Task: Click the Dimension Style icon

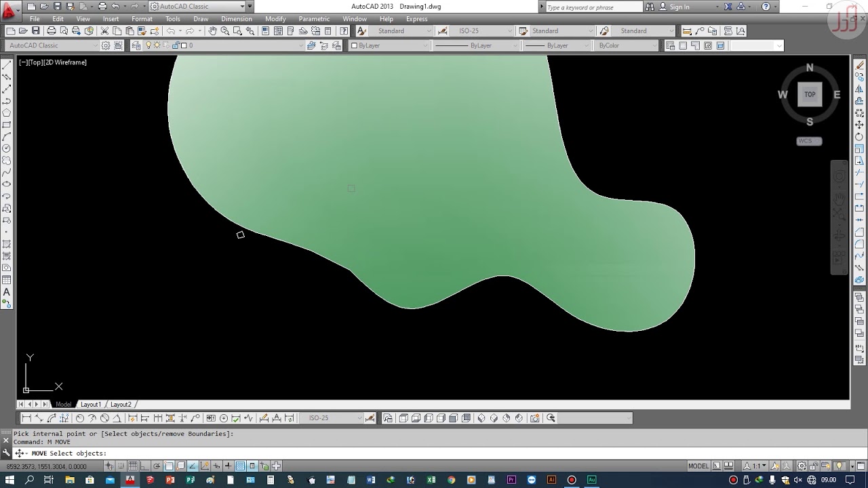Action: 441,30
